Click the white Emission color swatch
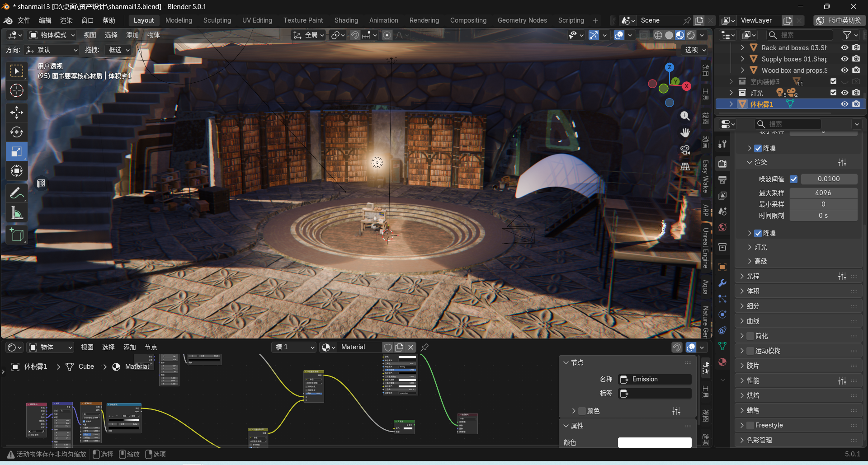 tap(654, 442)
